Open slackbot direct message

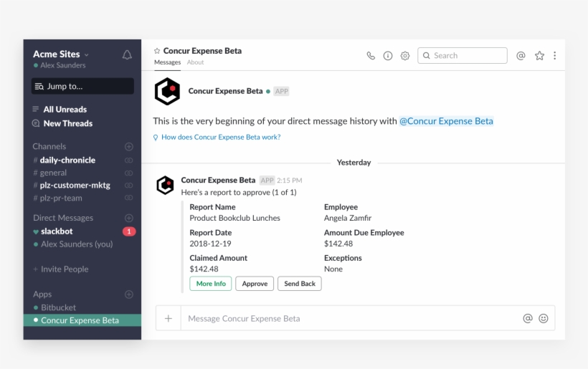click(x=57, y=231)
